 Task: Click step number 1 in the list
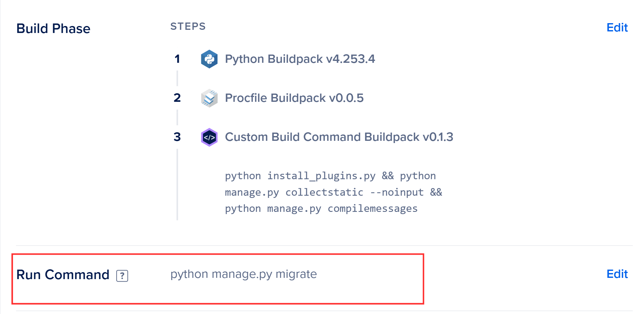tap(177, 59)
